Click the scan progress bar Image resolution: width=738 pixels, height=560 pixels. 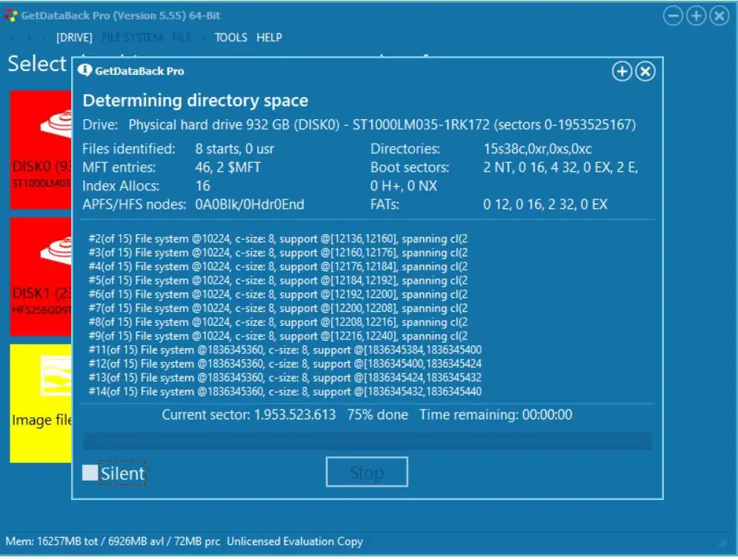[368, 441]
